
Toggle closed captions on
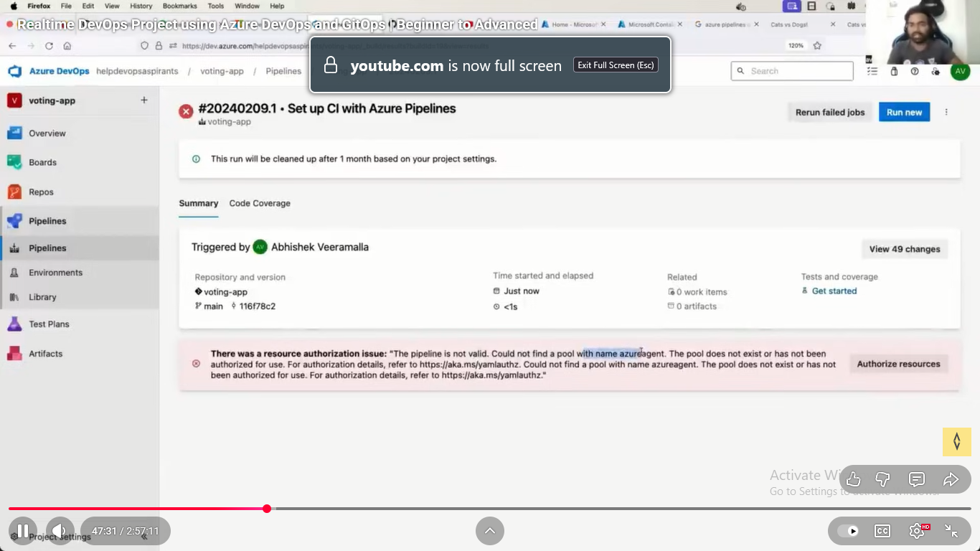click(x=882, y=531)
